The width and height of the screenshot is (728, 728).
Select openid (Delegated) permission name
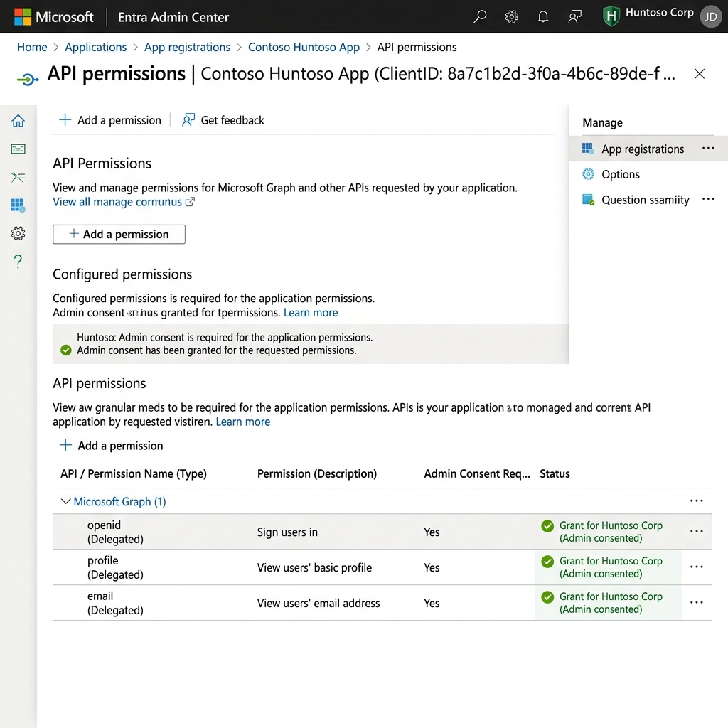point(115,532)
